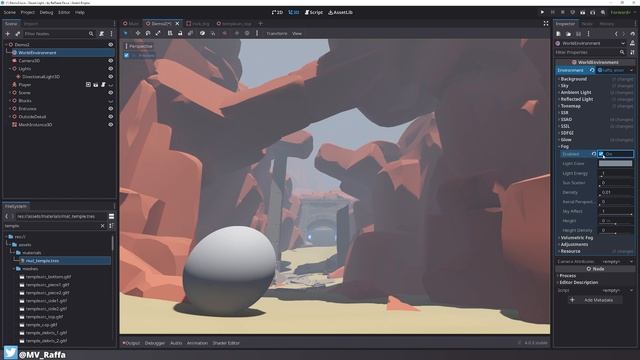The image size is (640, 360).
Task: Toggle distraction-free fullscreen viewport icon
Action: 546,23
